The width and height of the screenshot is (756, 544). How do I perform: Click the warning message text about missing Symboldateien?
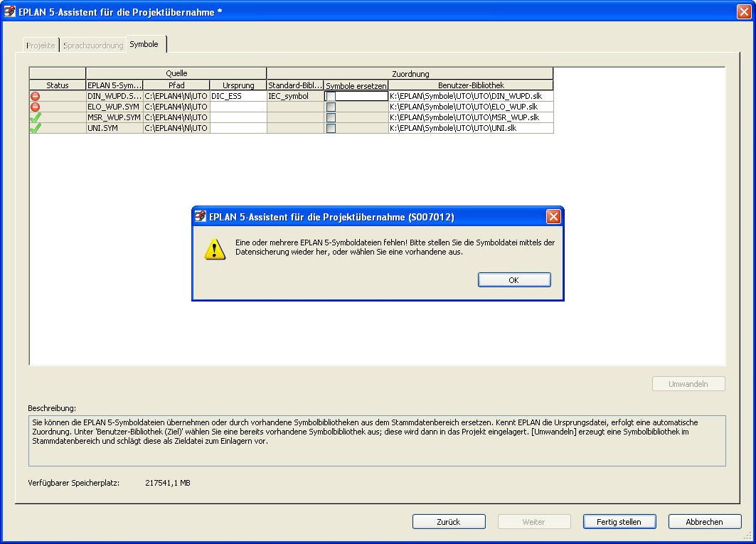[x=395, y=247]
